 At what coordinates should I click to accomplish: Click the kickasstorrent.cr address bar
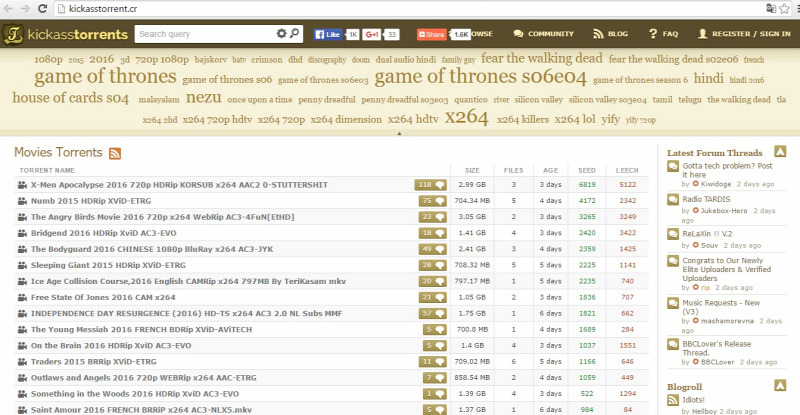(x=408, y=9)
